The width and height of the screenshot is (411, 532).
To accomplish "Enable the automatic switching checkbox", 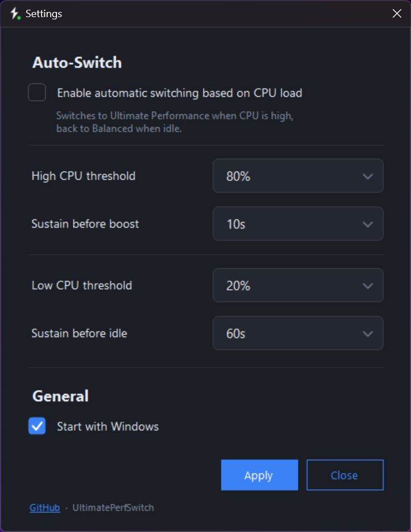I will pyautogui.click(x=37, y=92).
